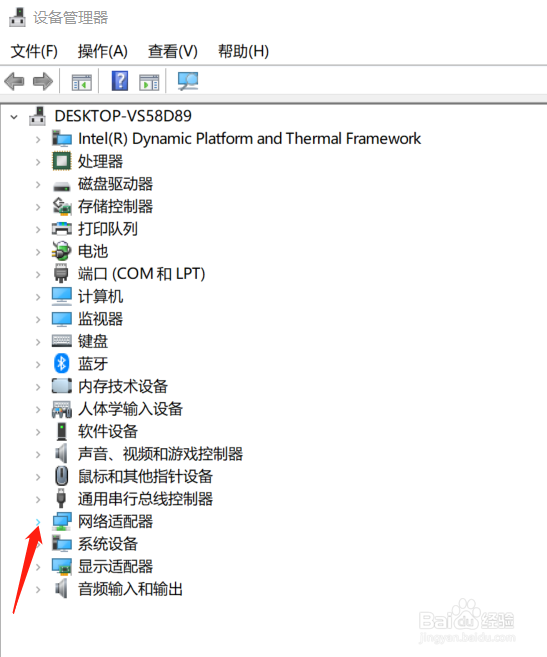Click the 端口 (COM 和 LPT) port icon
Viewport: 547px width, 657px height.
point(61,274)
